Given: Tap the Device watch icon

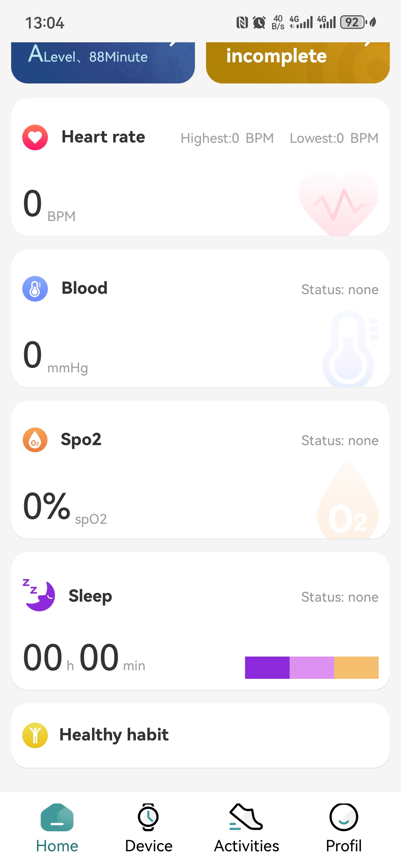Looking at the screenshot, I should click(x=149, y=817).
